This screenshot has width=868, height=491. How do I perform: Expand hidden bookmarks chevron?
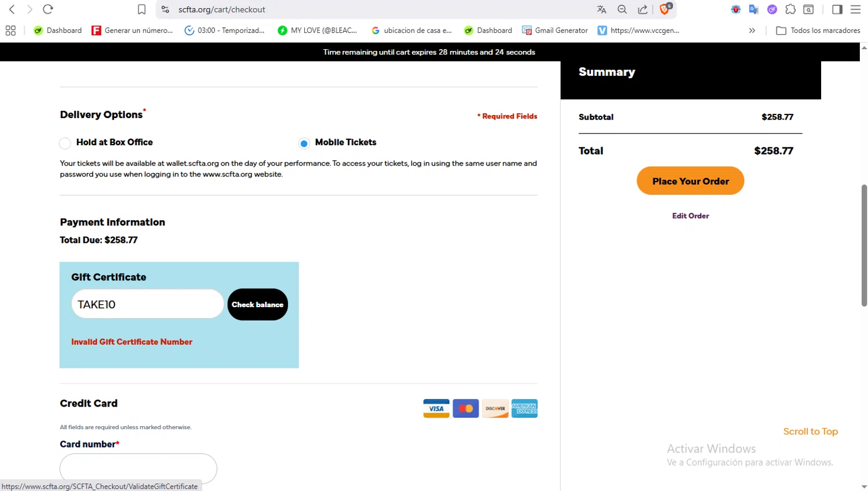point(752,31)
